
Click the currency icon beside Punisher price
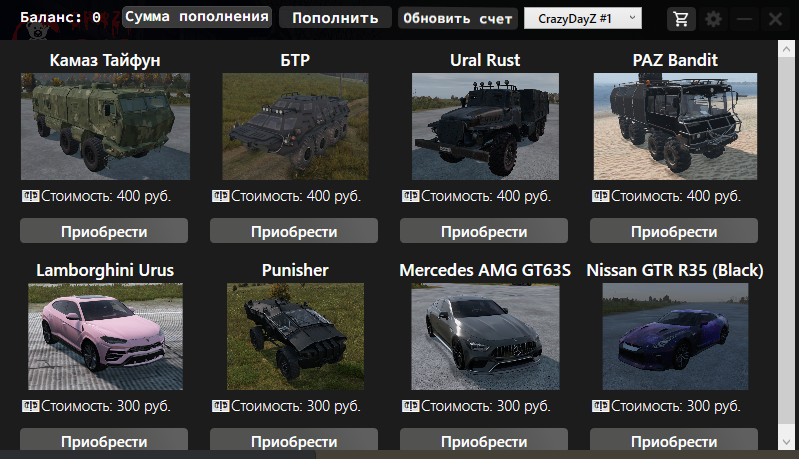tap(221, 406)
